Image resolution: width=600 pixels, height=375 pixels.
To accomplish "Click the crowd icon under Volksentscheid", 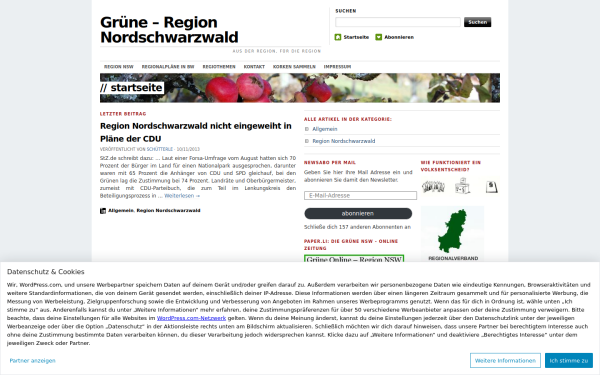I will [x=433, y=187].
